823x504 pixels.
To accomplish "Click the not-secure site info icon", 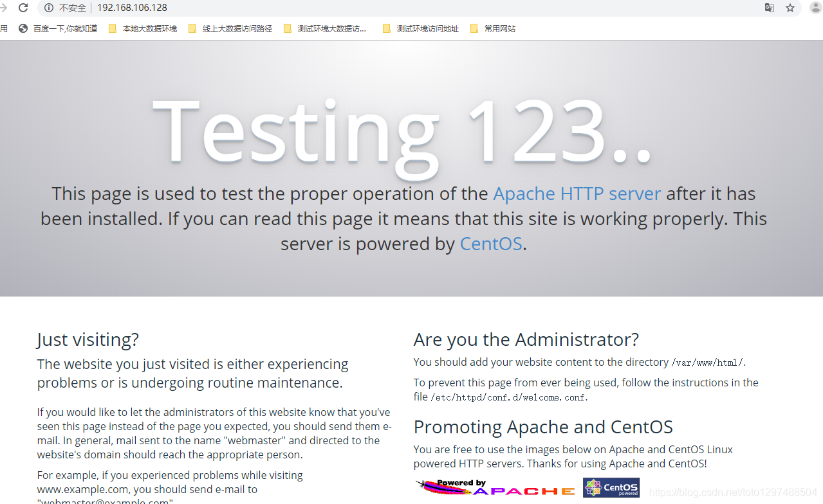I will (49, 8).
